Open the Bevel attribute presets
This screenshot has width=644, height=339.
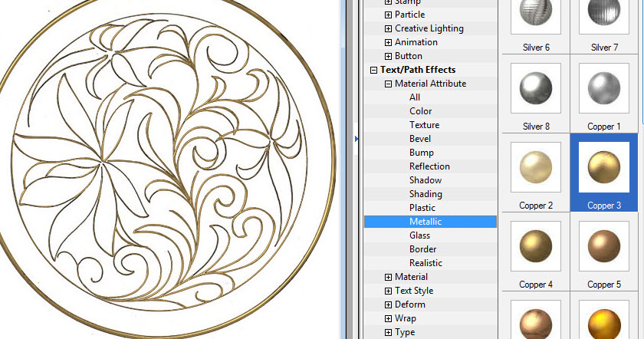(420, 139)
